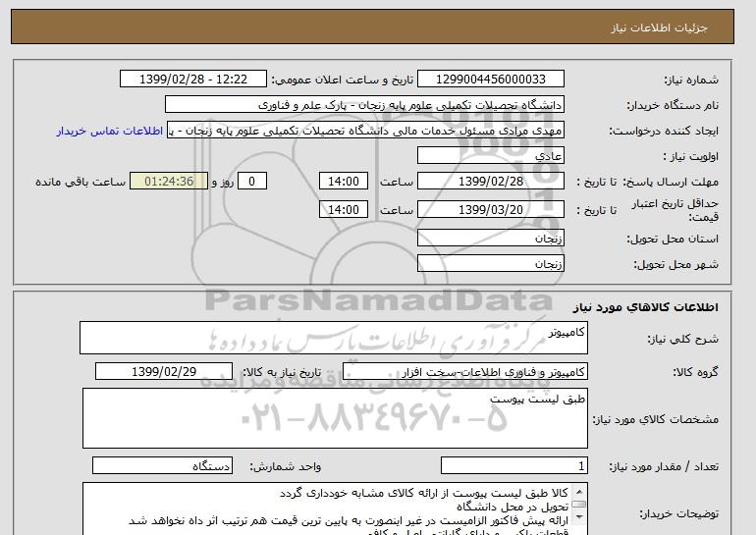Select announcement date field 1399/02/28 - 12:22

pos(192,80)
